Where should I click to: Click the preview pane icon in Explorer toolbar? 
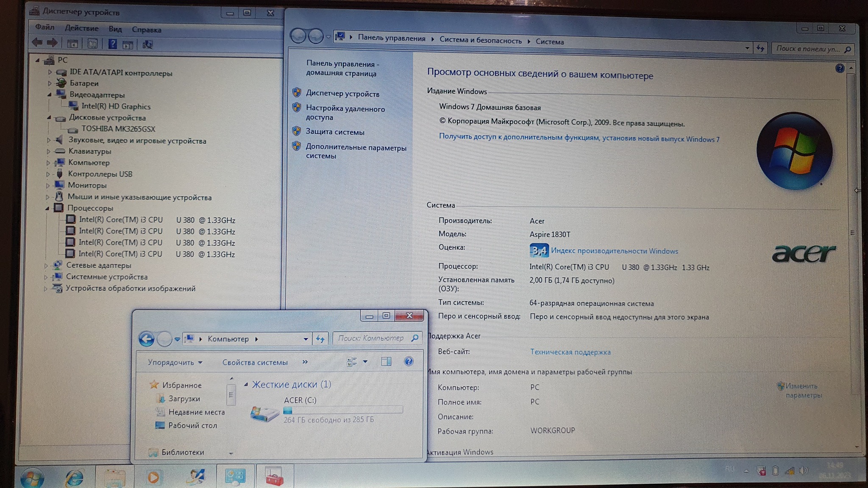click(x=386, y=361)
